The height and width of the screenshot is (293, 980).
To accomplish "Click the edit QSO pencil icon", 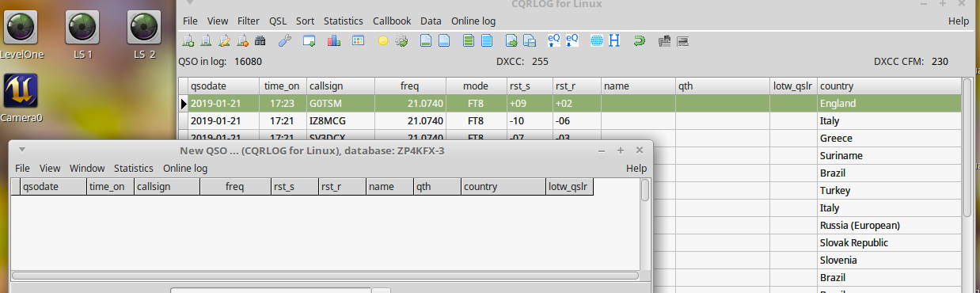I will pyautogui.click(x=224, y=40).
